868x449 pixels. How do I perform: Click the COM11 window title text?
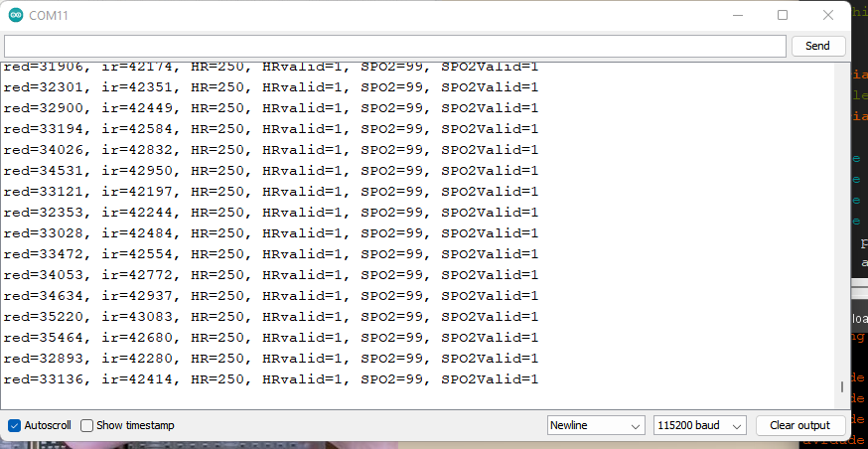[49, 16]
